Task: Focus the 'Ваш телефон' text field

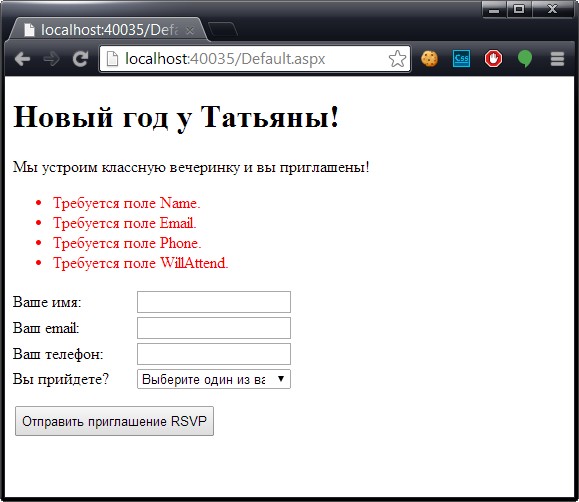Action: pyautogui.click(x=214, y=354)
